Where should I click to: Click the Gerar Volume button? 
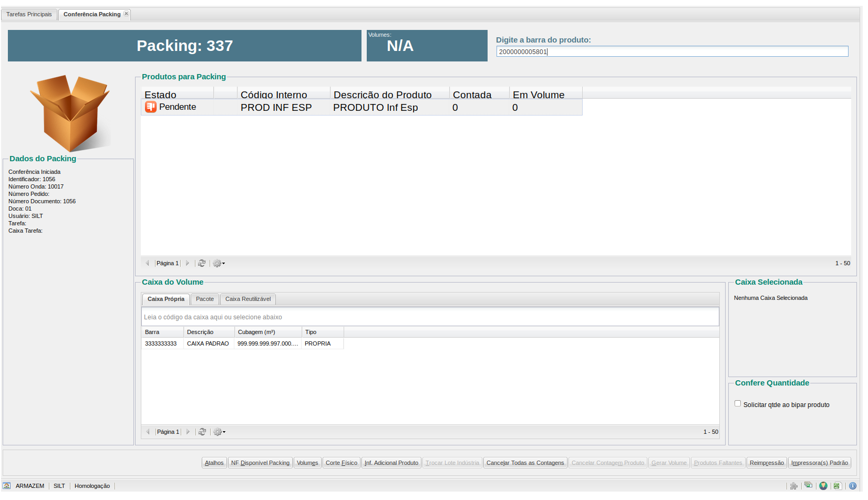669,463
